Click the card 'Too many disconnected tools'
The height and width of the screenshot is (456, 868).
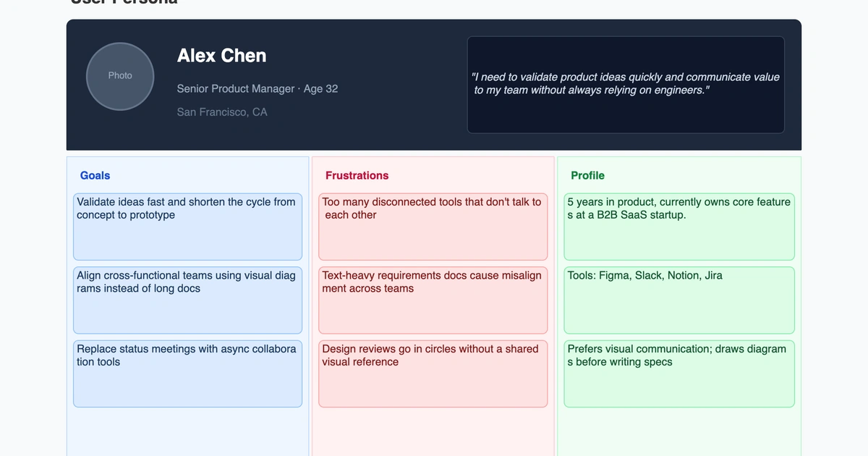433,227
